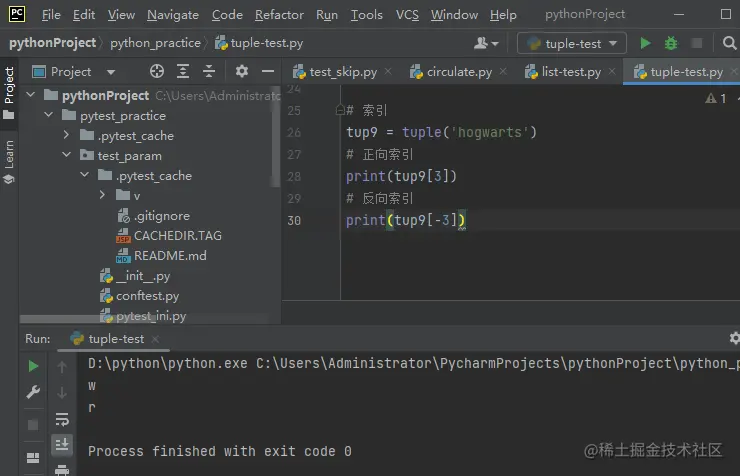Rerun tuple-test from Run panel play icon

(33, 366)
